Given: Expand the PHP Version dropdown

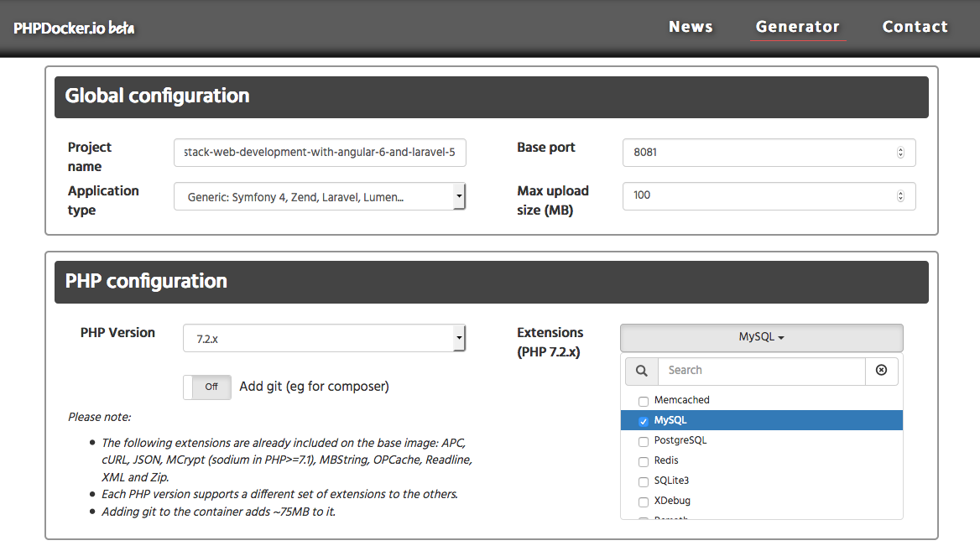Looking at the screenshot, I should click(324, 339).
